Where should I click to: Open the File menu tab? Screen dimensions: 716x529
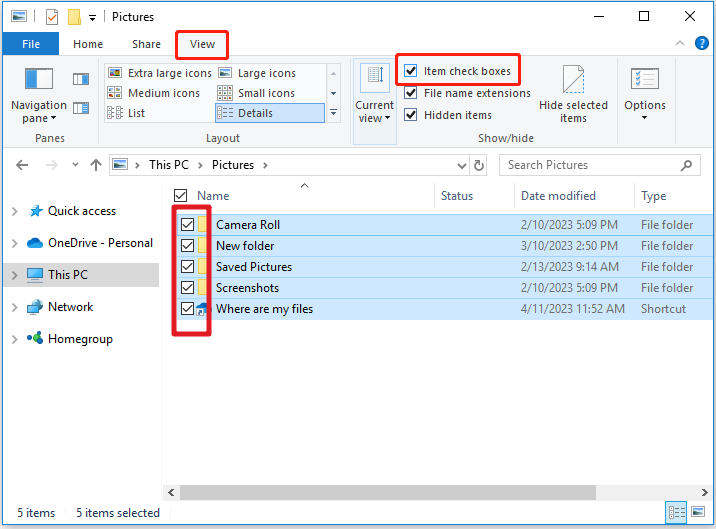31,44
